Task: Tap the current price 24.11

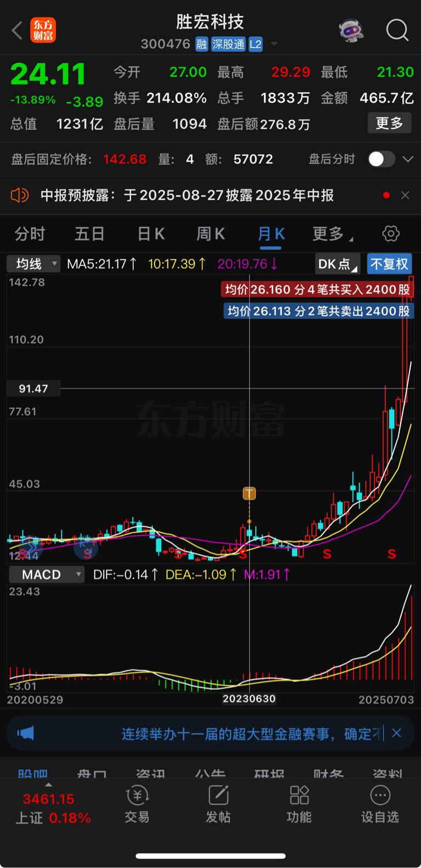Action: point(48,74)
